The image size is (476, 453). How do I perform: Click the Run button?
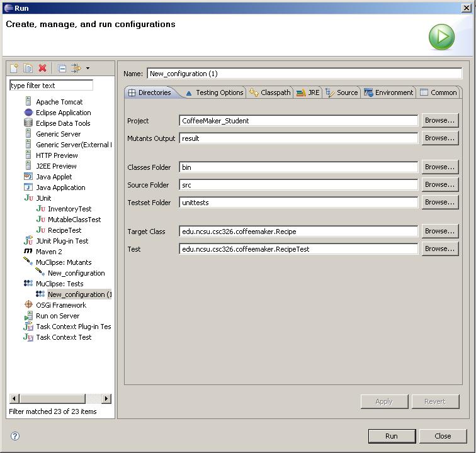(391, 436)
